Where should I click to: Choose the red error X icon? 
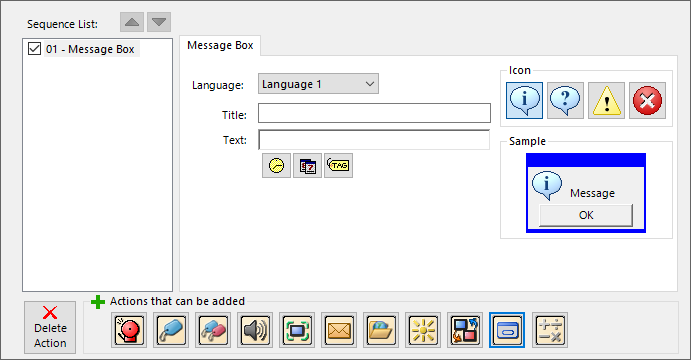647,100
